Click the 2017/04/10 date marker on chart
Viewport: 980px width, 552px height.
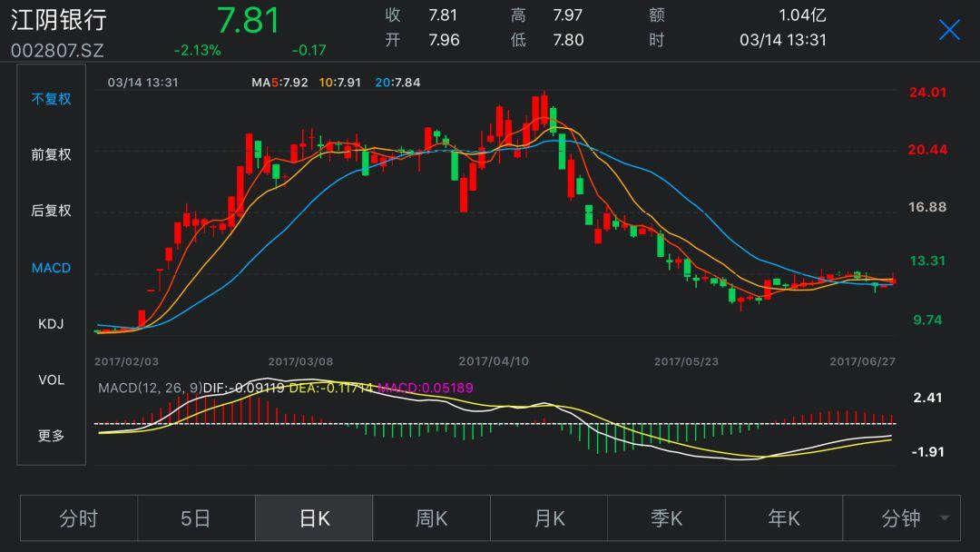(x=494, y=361)
